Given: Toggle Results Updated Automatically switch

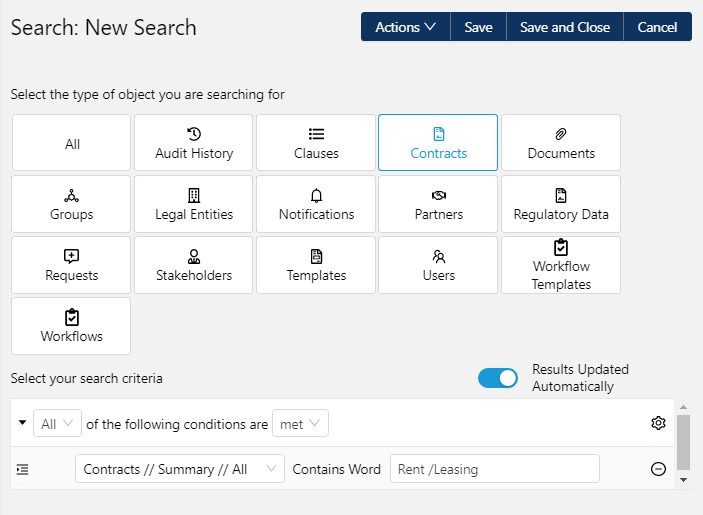Looking at the screenshot, I should 498,378.
